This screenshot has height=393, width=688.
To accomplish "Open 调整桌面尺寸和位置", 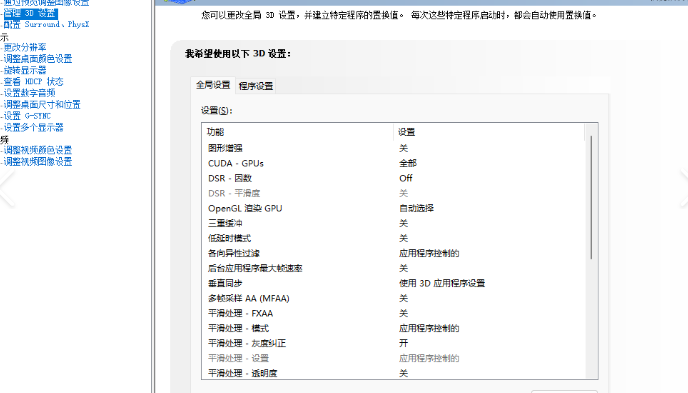I will coord(42,104).
